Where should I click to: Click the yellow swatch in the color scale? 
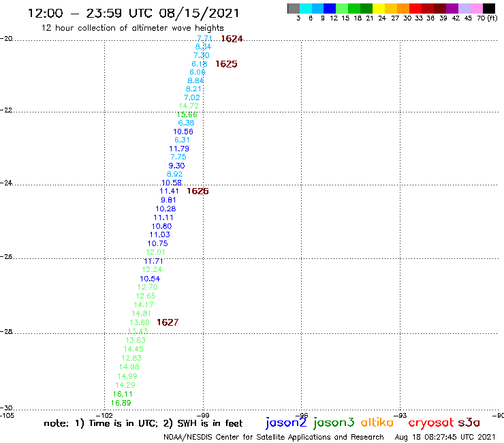(x=379, y=8)
